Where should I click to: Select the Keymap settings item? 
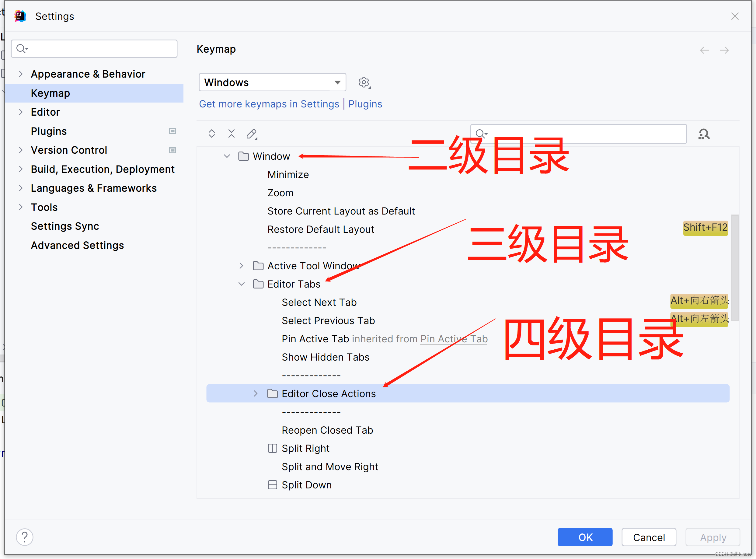pos(50,93)
